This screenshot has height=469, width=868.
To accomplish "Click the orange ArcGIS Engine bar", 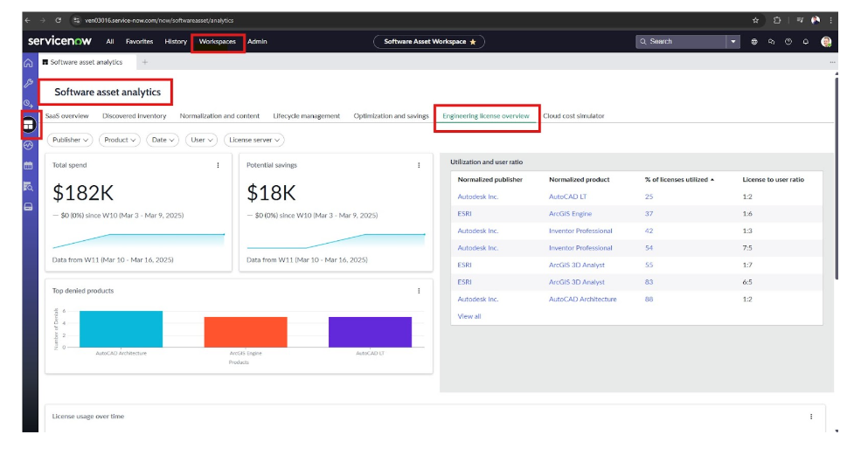I will [246, 333].
